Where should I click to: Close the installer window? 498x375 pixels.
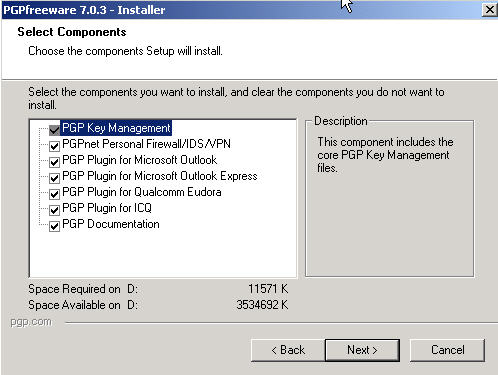tap(489, 10)
